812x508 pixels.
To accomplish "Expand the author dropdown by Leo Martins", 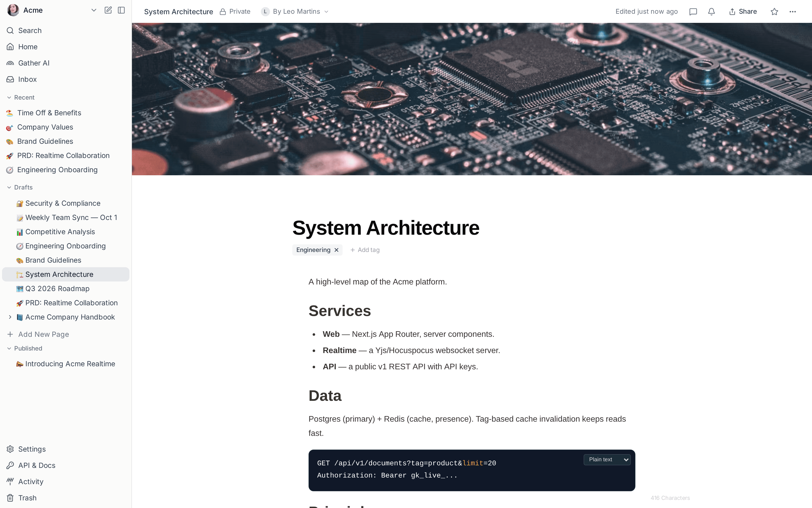I will [x=295, y=12].
